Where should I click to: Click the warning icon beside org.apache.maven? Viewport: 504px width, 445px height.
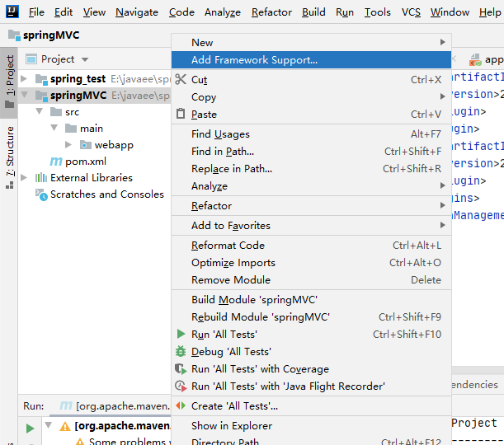[x=65, y=426]
